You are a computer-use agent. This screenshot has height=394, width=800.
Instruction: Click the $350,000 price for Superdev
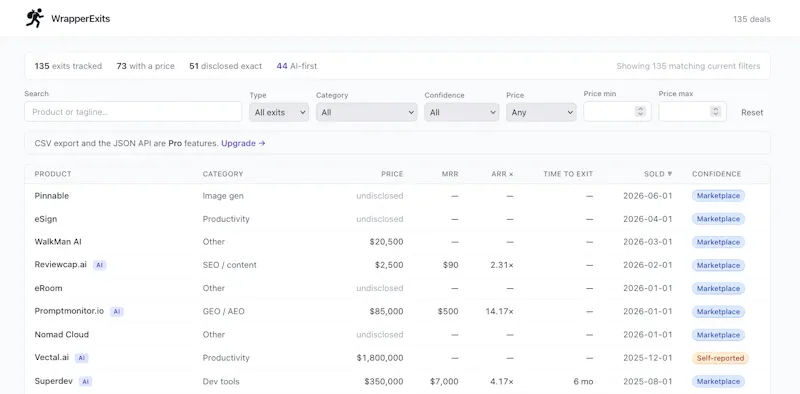point(384,381)
